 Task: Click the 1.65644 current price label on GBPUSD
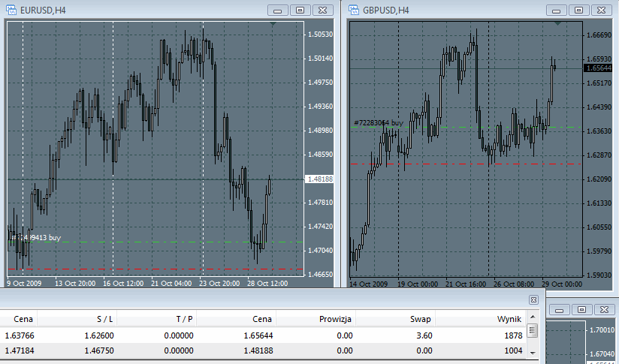(598, 68)
